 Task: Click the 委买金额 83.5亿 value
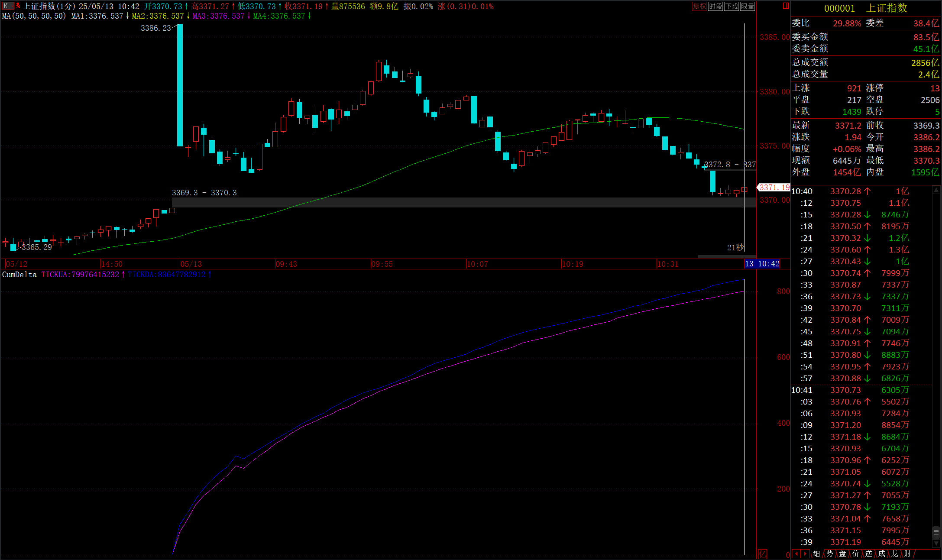tap(926, 37)
